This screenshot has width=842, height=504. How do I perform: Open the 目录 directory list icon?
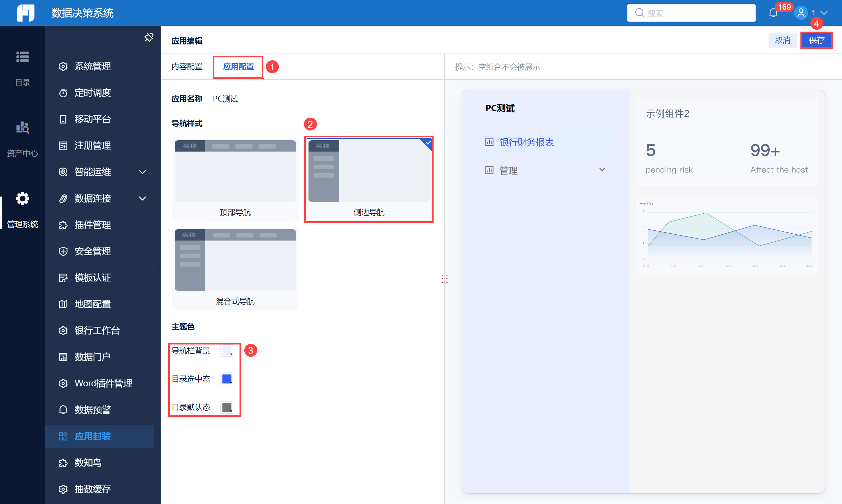(x=23, y=57)
